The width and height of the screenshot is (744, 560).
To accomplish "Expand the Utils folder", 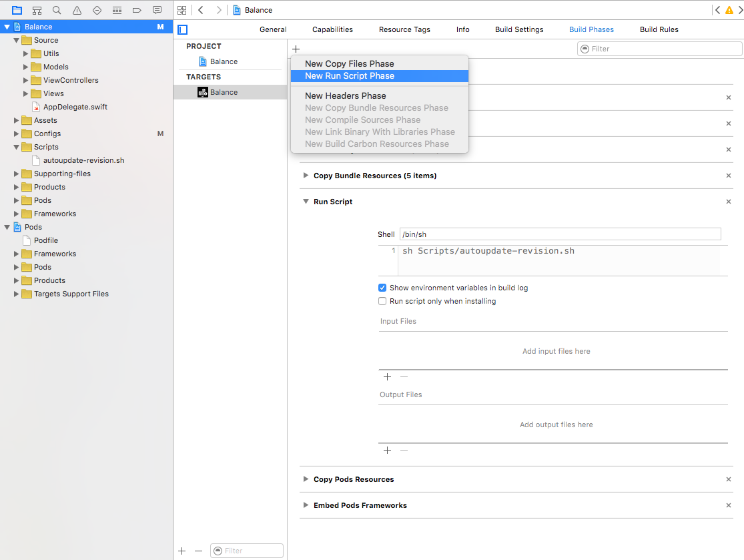I will [25, 53].
